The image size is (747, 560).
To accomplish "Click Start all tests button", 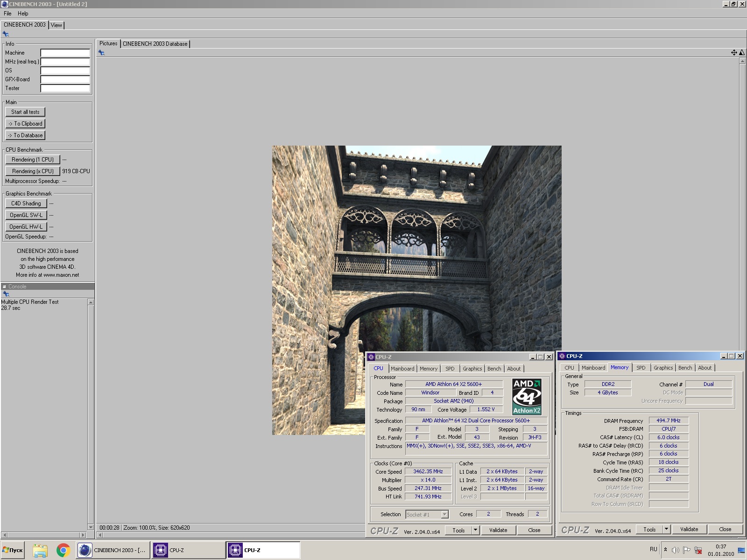I will [25, 112].
